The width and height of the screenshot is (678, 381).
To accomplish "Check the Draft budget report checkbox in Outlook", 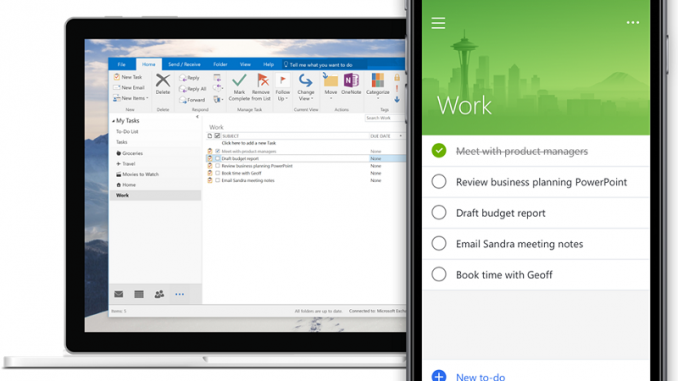I will pos(217,159).
